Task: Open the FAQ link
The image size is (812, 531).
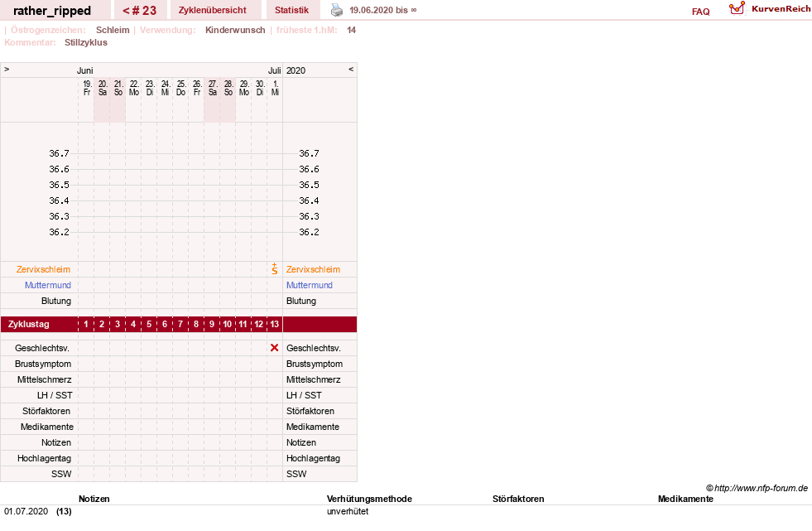Action: pos(700,12)
